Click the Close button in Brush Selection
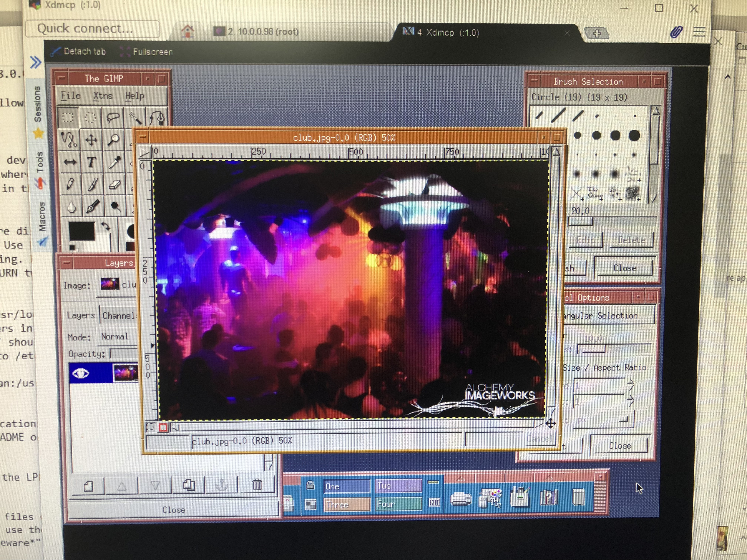 pyautogui.click(x=624, y=268)
